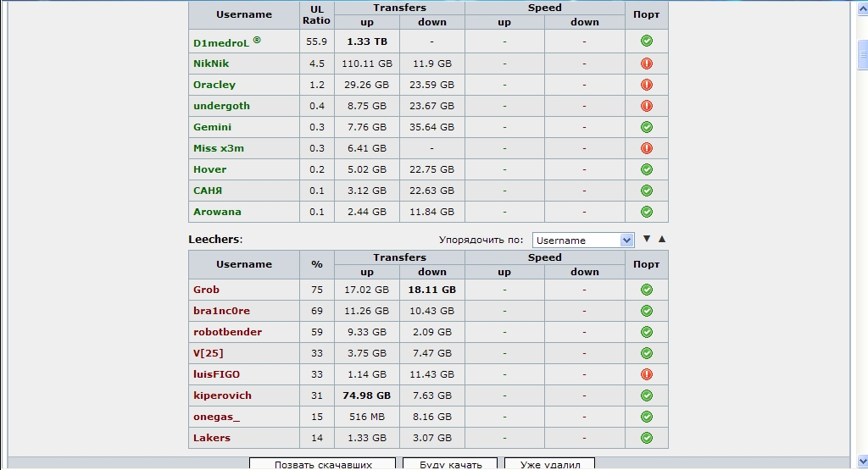
Task: Click the 29.26 GB upload cell
Action: click(x=367, y=85)
